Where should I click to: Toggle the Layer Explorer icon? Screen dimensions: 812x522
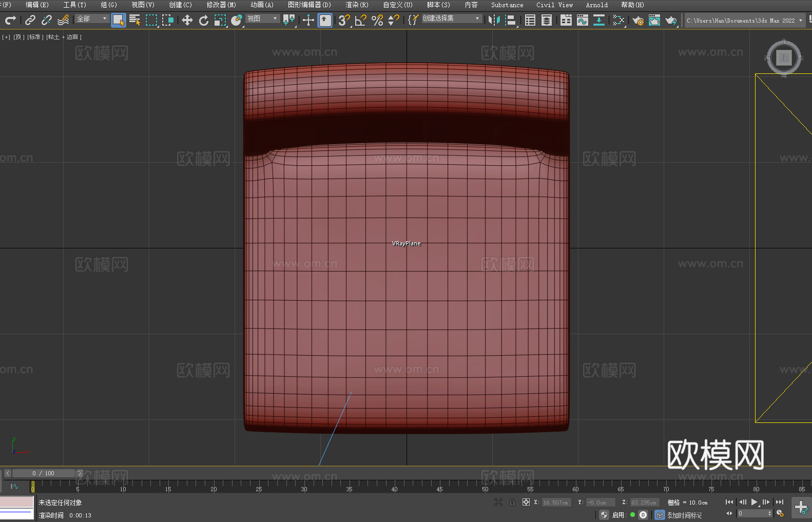click(547, 20)
